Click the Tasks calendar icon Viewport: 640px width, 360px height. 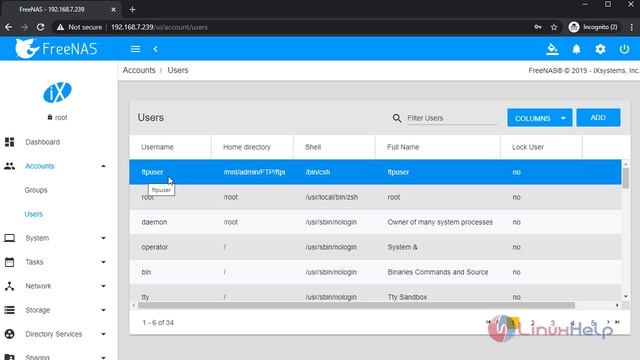[x=9, y=262]
